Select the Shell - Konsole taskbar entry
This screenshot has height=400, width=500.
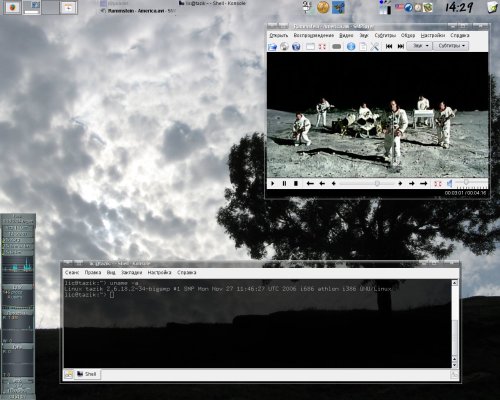point(212,3)
